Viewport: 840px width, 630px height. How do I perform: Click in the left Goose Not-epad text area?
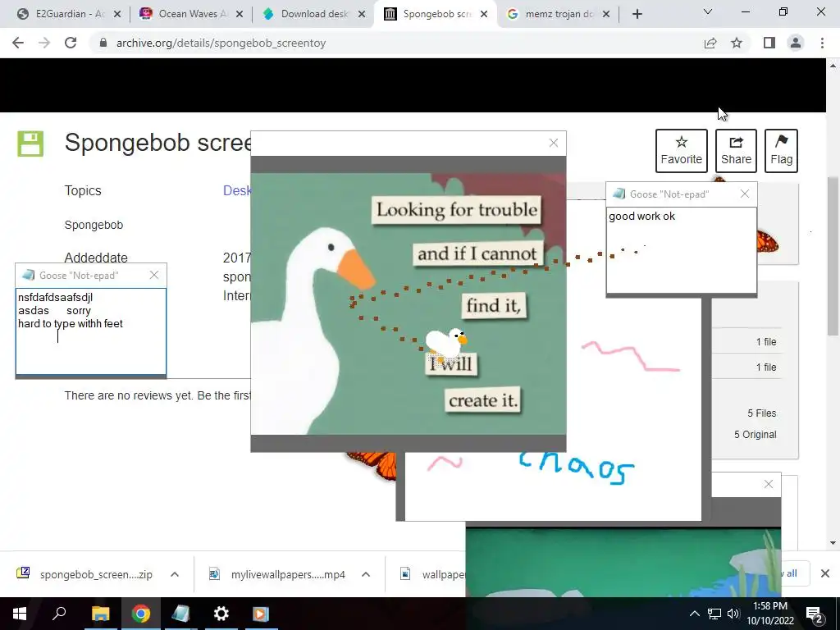click(91, 331)
